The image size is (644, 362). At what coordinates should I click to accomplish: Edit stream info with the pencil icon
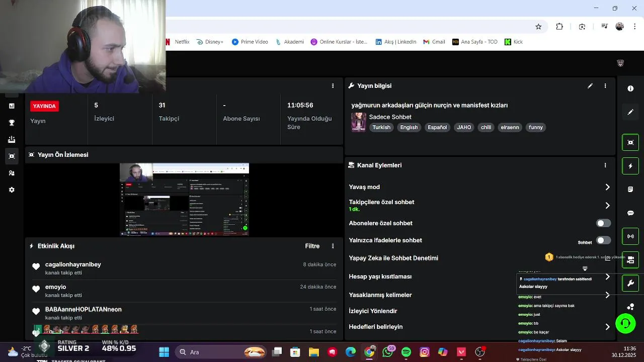click(x=590, y=86)
